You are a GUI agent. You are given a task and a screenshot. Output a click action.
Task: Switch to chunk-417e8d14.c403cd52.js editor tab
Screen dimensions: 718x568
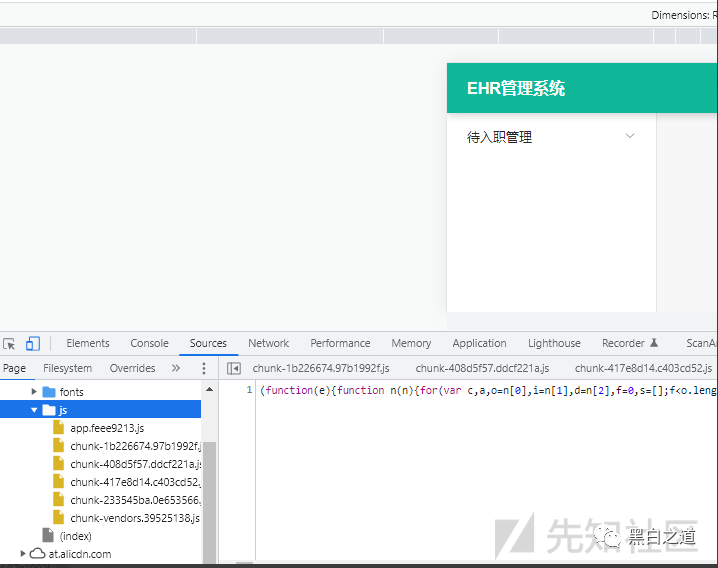[x=643, y=368]
